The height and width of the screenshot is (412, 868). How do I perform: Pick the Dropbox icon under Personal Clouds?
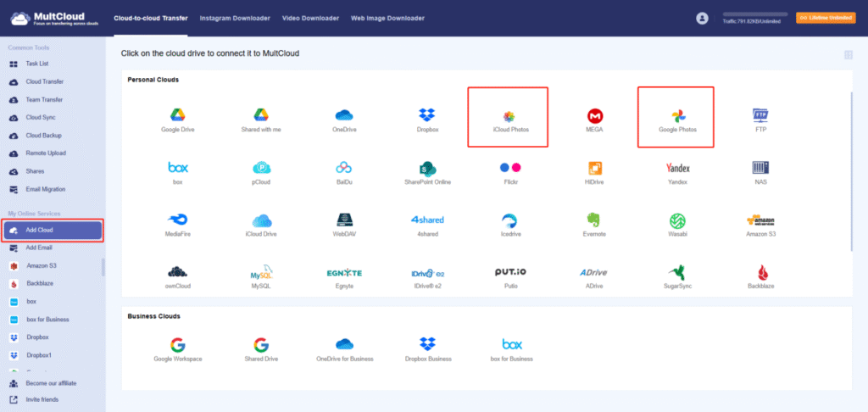click(426, 115)
